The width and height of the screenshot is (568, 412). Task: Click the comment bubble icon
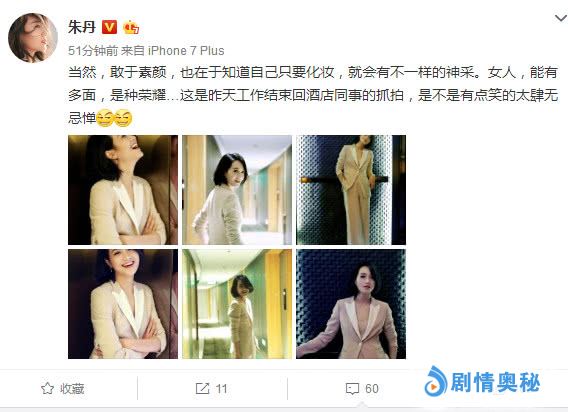[x=352, y=389]
